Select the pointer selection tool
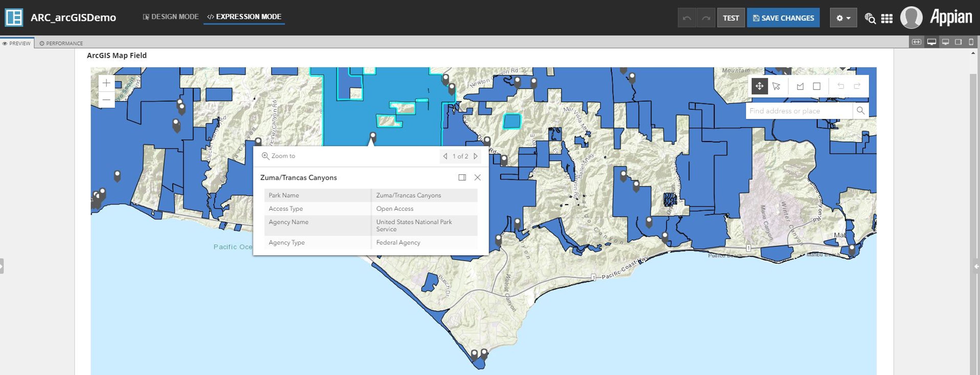The height and width of the screenshot is (375, 980). pyautogui.click(x=776, y=86)
